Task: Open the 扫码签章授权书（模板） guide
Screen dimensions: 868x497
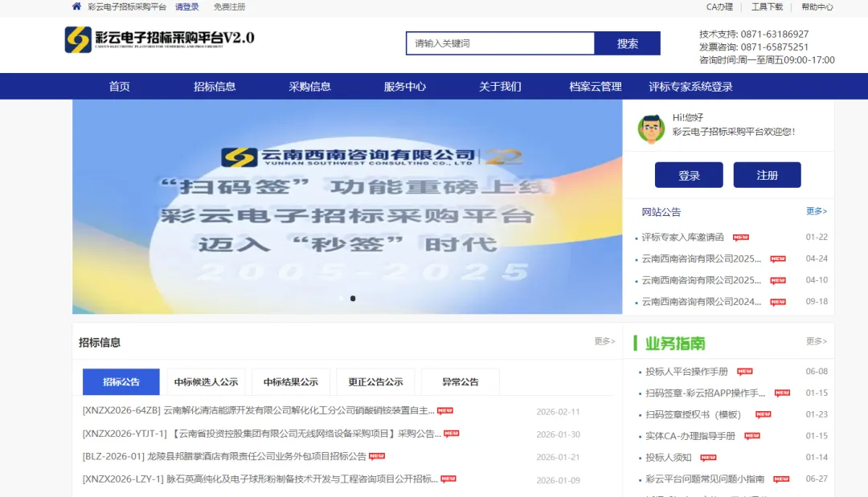Action: tap(693, 414)
